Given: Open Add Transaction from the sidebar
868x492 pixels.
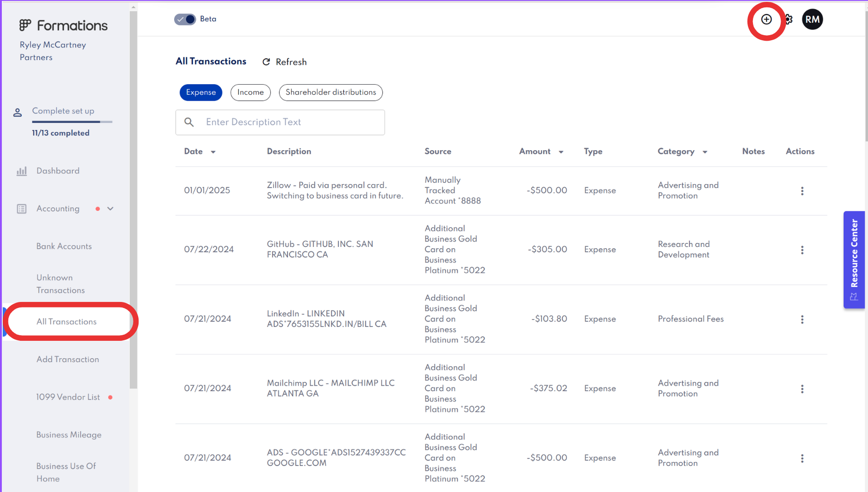Looking at the screenshot, I should (x=67, y=359).
